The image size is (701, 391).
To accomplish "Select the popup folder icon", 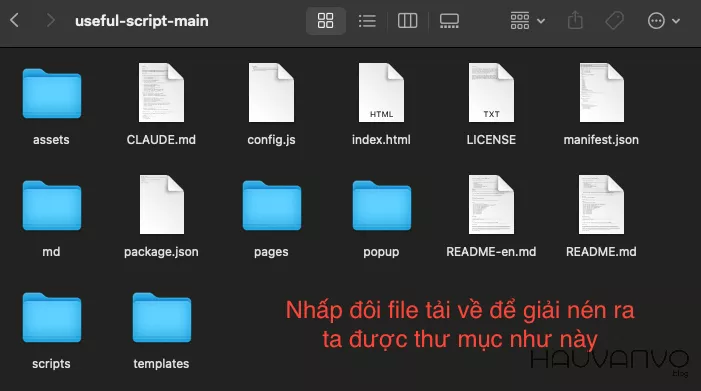I will pos(382,205).
